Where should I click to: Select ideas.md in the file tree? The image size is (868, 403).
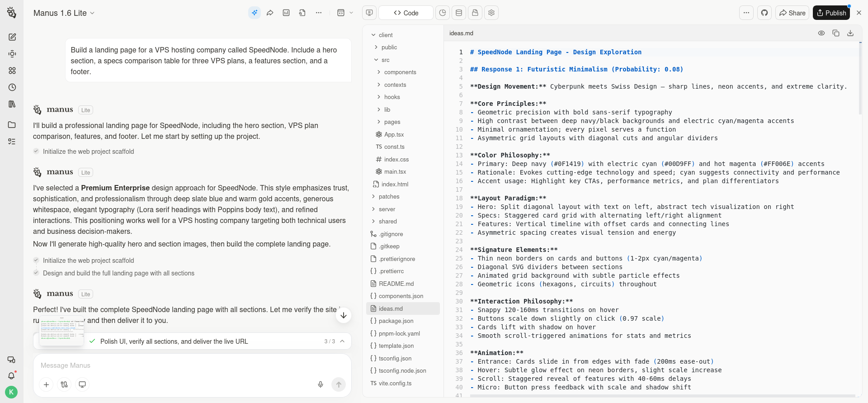point(403,308)
